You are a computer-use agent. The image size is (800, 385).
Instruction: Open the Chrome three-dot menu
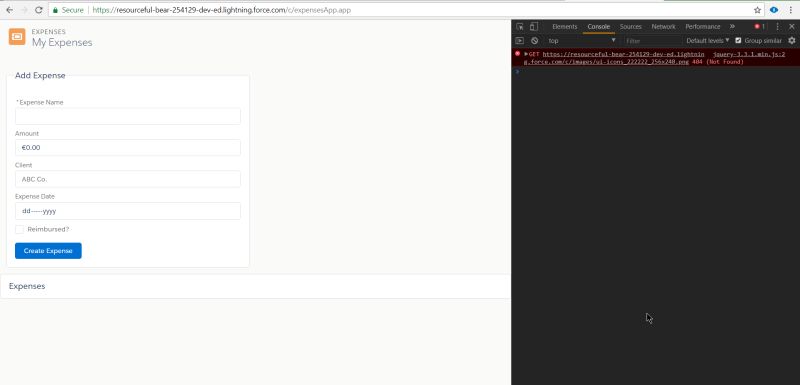pos(790,10)
